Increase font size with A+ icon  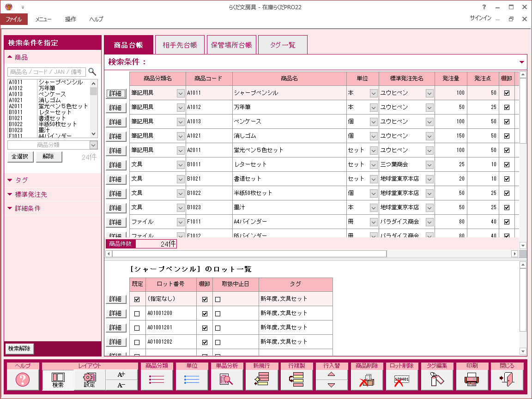pos(121,375)
